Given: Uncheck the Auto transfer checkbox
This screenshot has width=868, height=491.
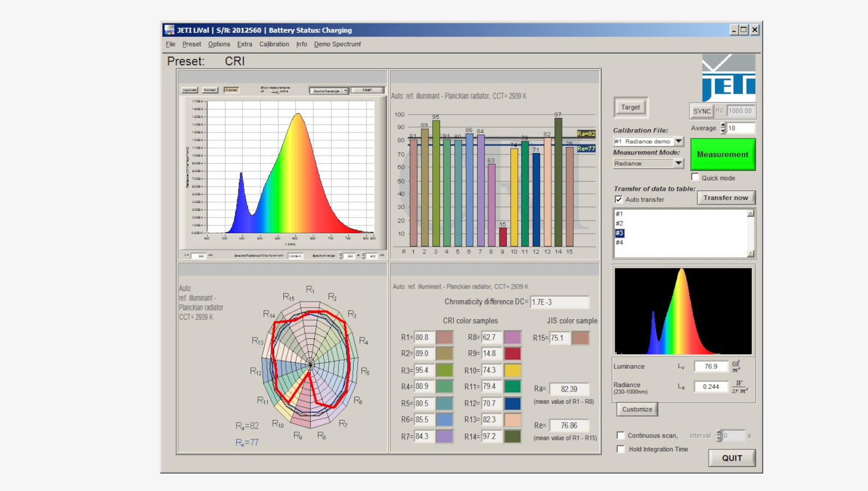Looking at the screenshot, I should pyautogui.click(x=619, y=199).
